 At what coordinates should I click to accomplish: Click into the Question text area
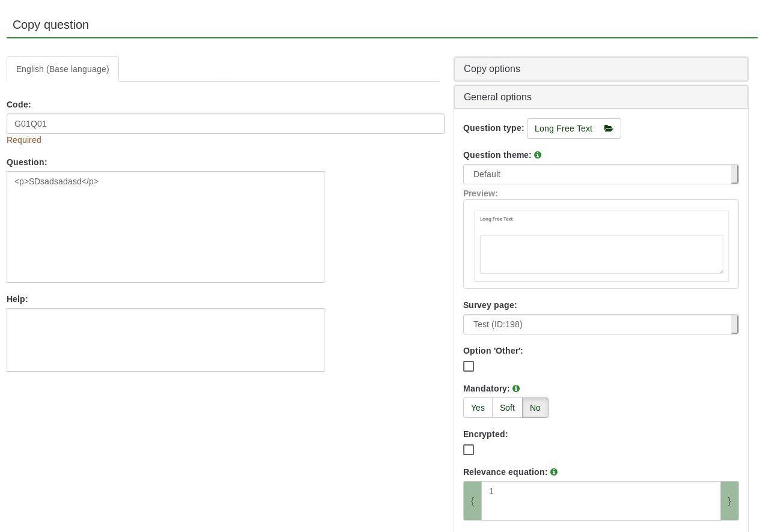point(165,227)
